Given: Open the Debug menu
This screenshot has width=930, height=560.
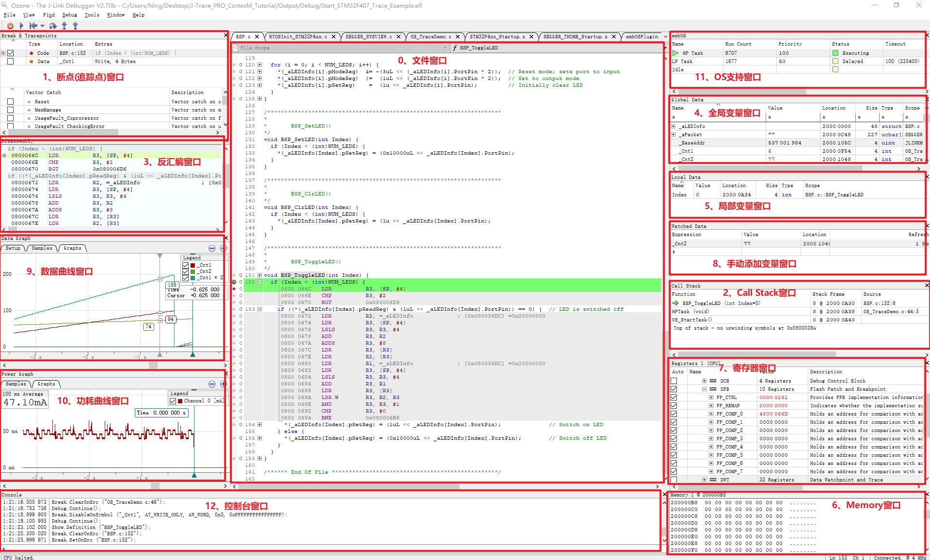Looking at the screenshot, I should click(x=69, y=15).
